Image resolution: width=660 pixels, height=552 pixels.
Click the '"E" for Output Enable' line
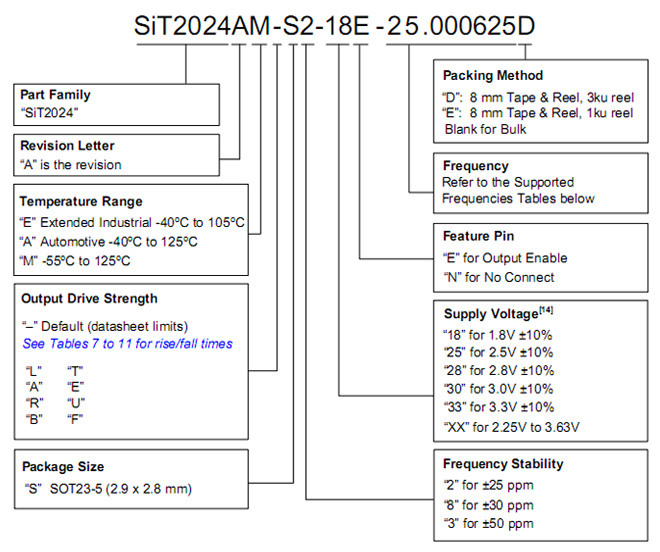coord(505,258)
